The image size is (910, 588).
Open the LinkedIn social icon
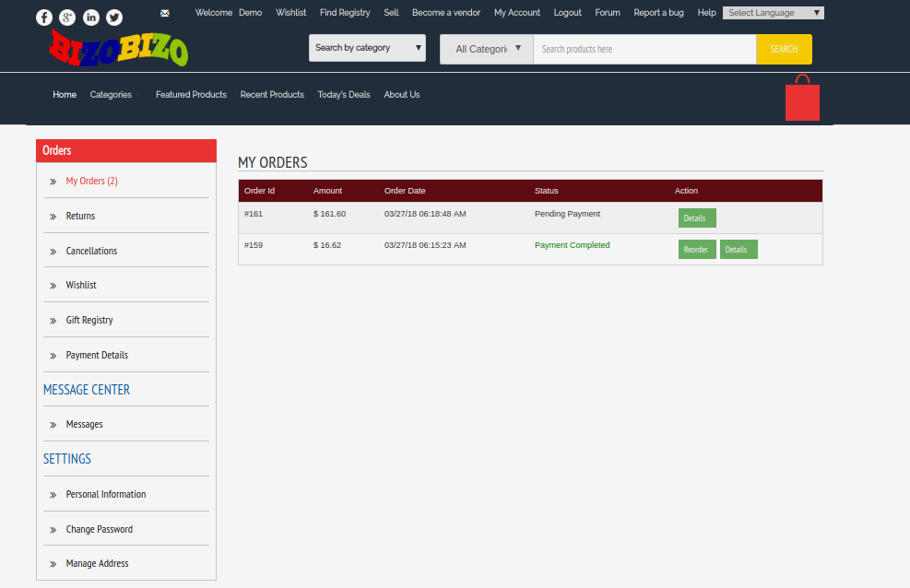91,18
